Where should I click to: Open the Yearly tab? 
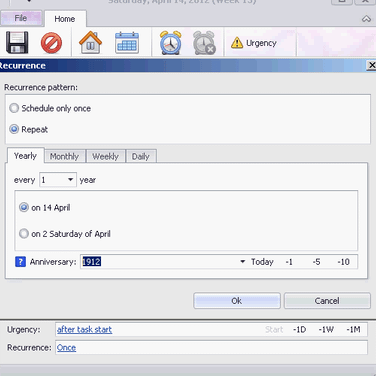25,156
